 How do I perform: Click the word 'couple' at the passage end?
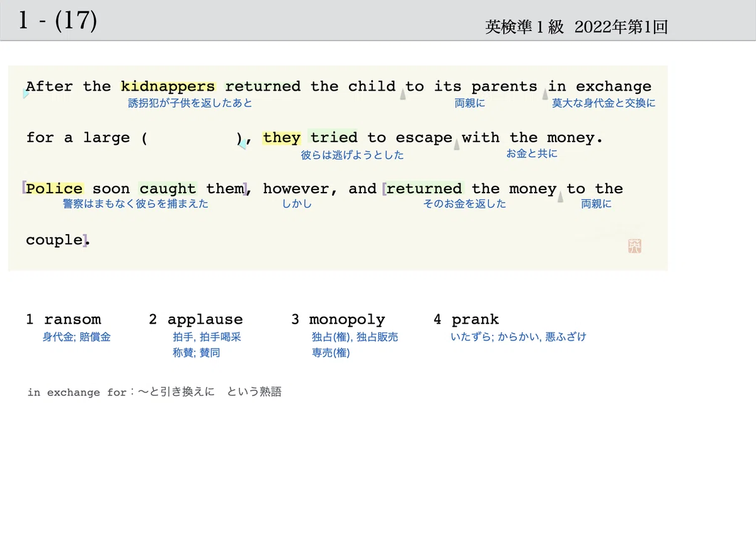pos(54,240)
